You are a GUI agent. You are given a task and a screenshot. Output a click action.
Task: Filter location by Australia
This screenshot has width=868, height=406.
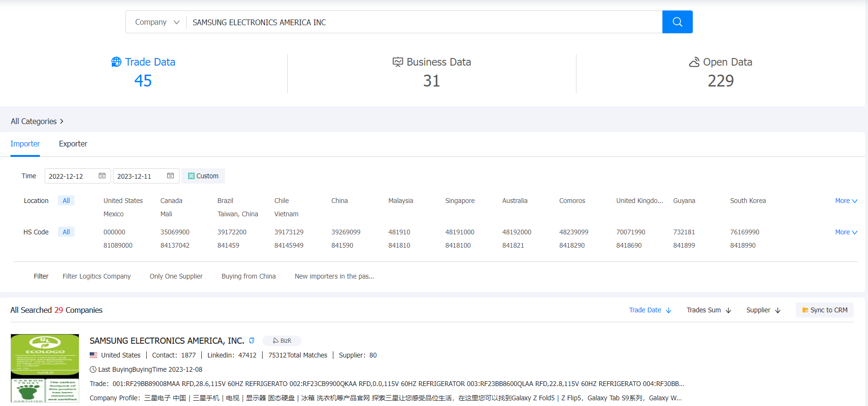[515, 201]
